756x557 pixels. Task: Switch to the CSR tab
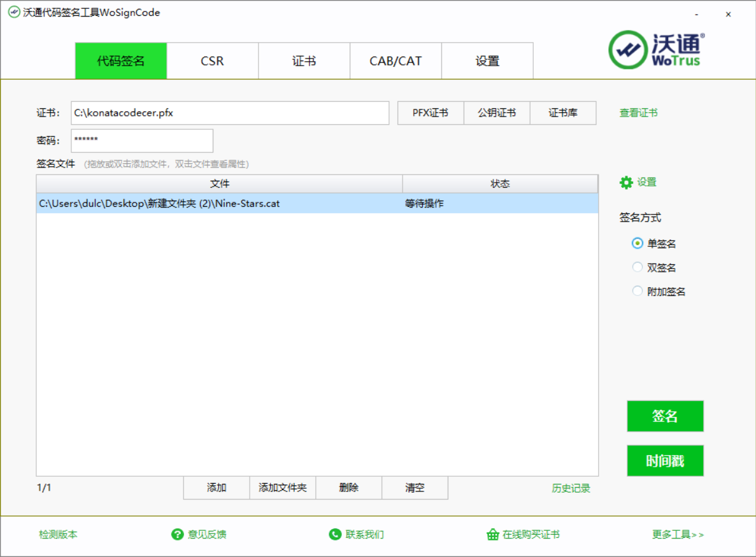coord(213,60)
